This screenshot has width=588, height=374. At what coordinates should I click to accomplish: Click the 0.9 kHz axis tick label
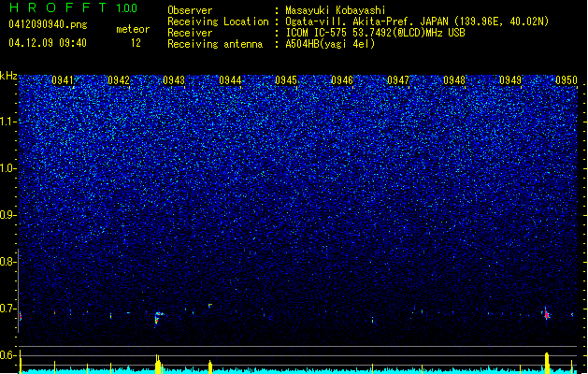[x=7, y=215]
